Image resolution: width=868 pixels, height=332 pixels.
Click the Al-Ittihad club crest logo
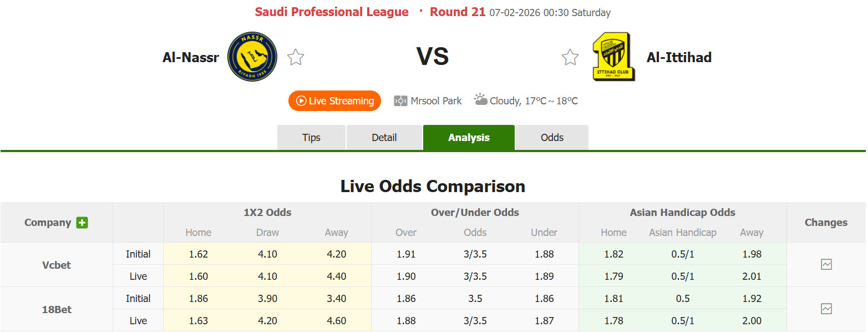pos(613,56)
